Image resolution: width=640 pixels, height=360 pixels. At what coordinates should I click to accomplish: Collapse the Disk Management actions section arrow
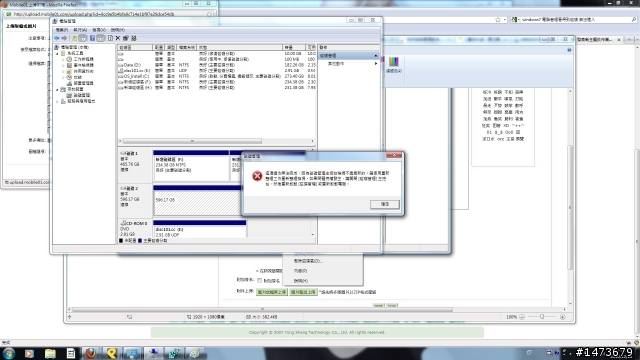coord(376,56)
